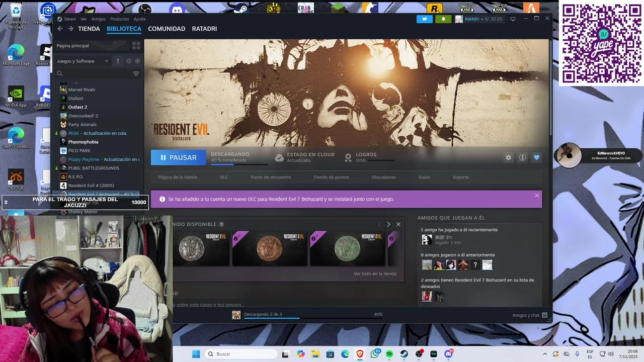Open the Soporte link

pos(460,177)
